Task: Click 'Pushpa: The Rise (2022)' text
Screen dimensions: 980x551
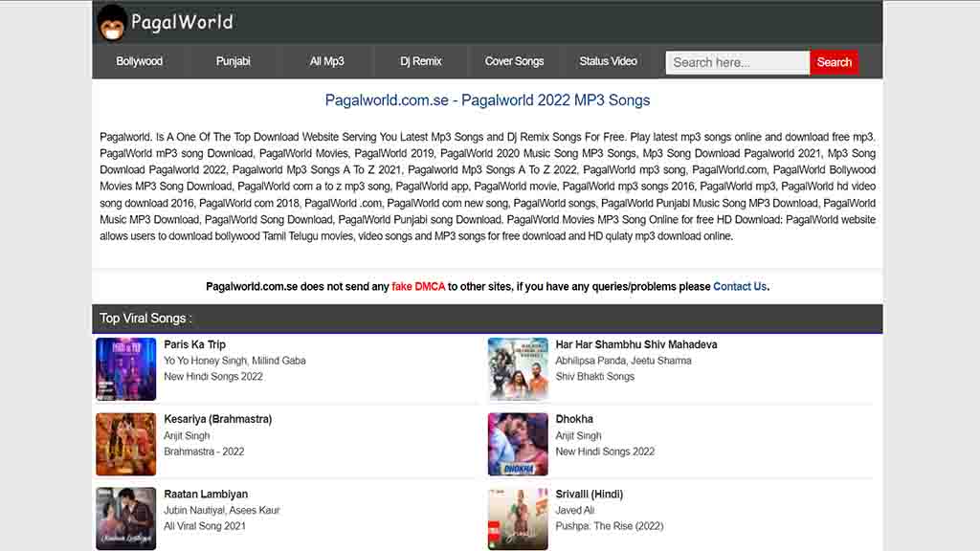Action: pos(610,526)
